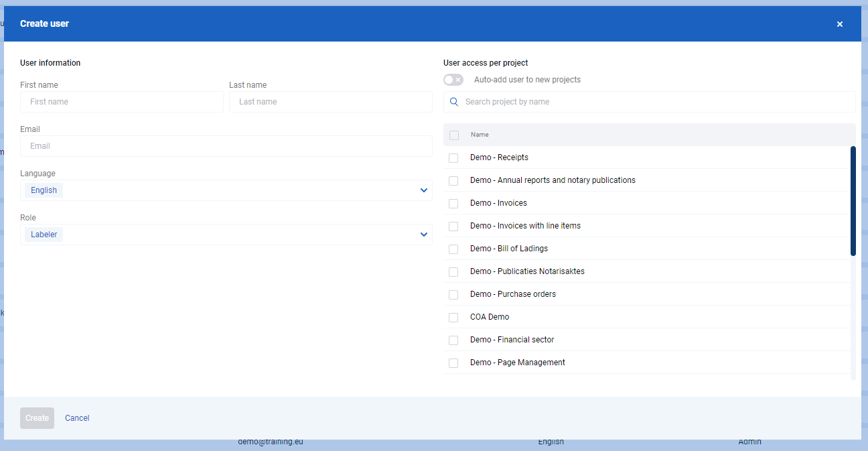Enable Demo - Bill of Ladings checkbox

[x=453, y=249]
